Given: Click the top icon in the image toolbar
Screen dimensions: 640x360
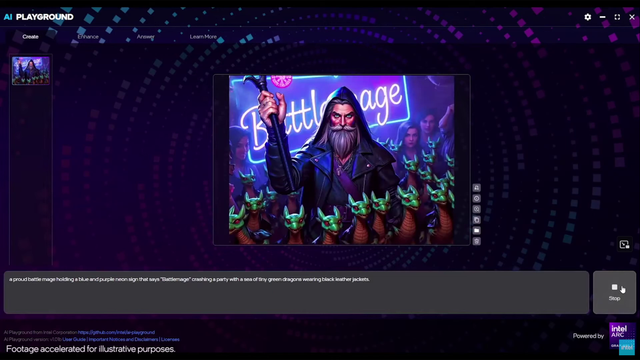Looking at the screenshot, I should (476, 188).
